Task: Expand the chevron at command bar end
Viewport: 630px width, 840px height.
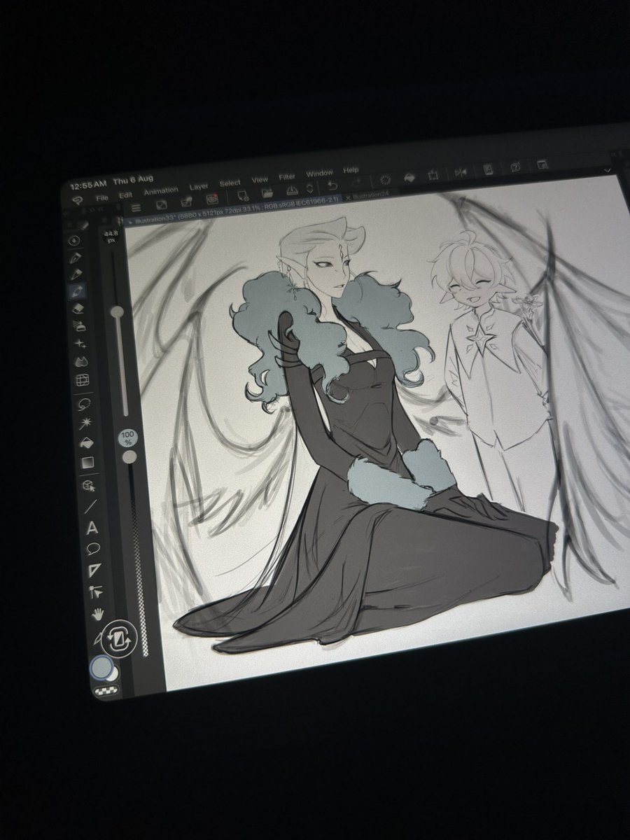Action: 608,170
